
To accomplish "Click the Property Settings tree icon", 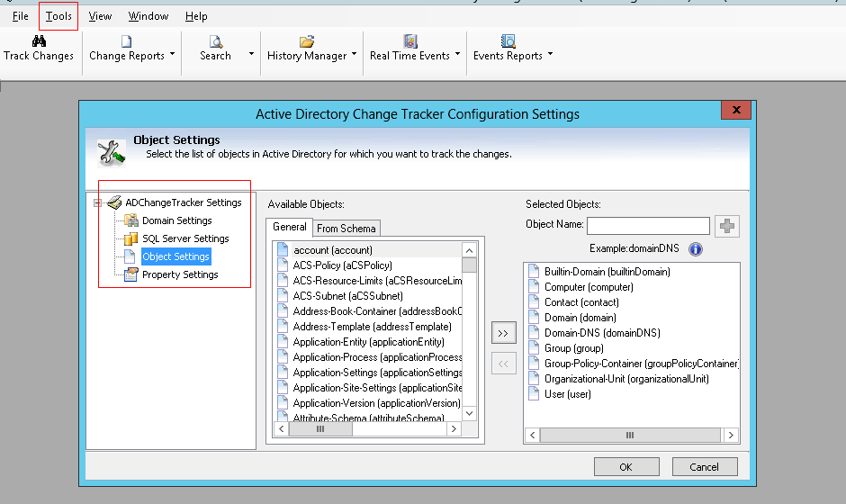I will (131, 274).
